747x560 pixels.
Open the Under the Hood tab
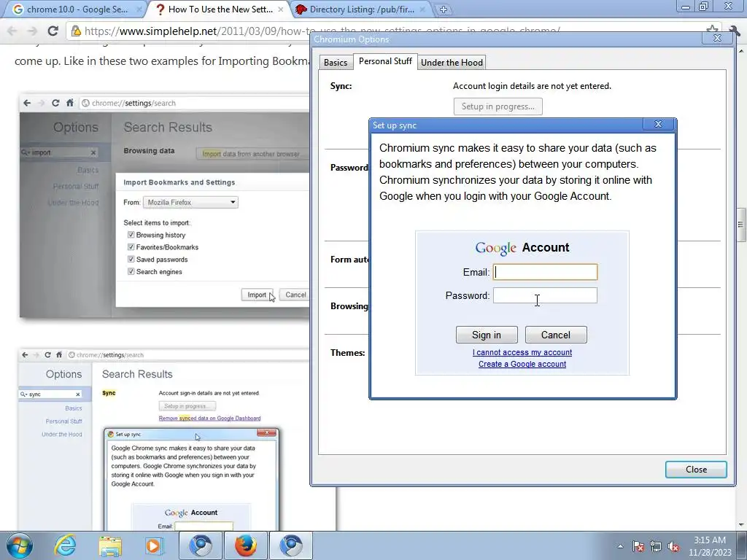[452, 63]
